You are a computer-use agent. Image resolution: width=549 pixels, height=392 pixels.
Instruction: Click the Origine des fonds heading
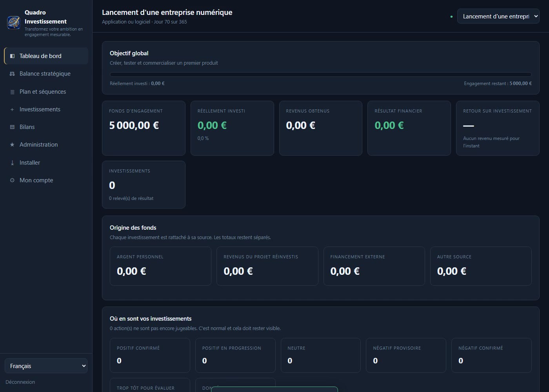(133, 228)
